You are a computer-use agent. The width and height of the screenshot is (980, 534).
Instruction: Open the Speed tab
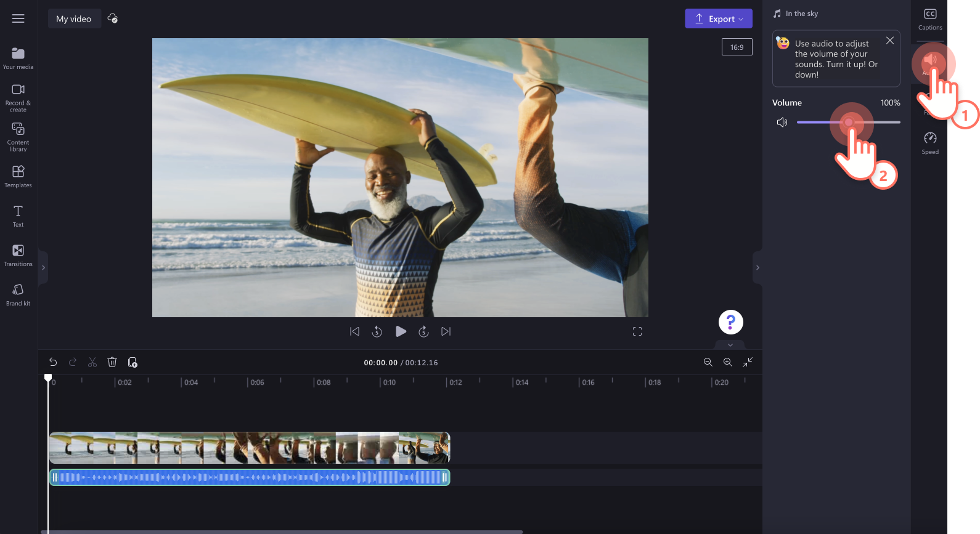[x=930, y=144]
